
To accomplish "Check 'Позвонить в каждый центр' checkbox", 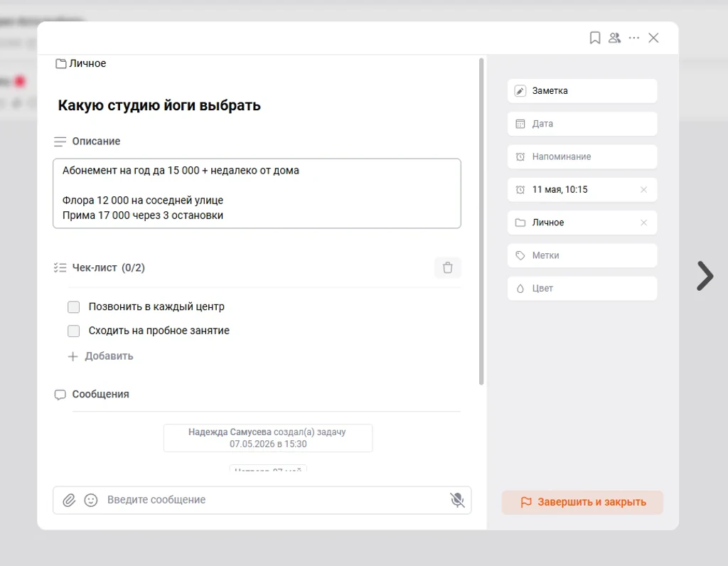I will (x=73, y=307).
